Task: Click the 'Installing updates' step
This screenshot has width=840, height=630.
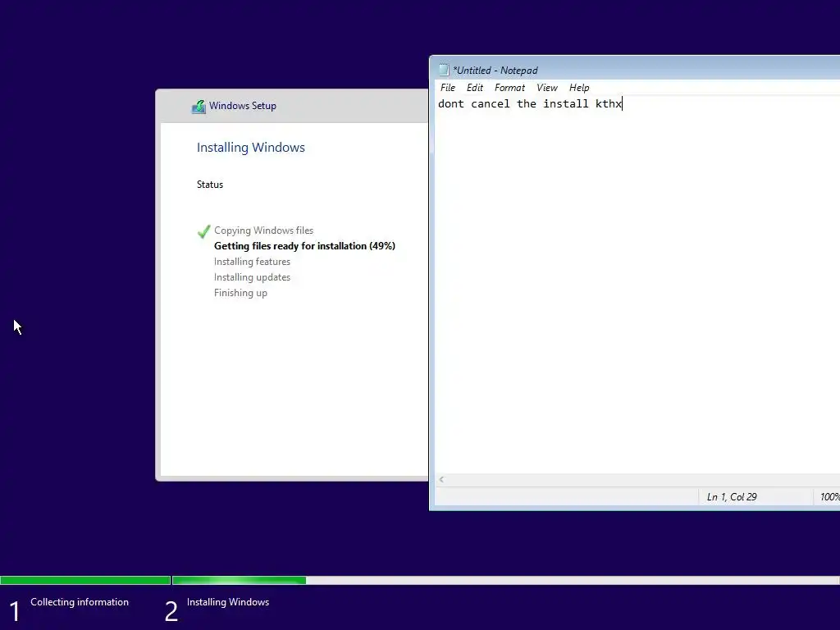Action: (x=253, y=277)
